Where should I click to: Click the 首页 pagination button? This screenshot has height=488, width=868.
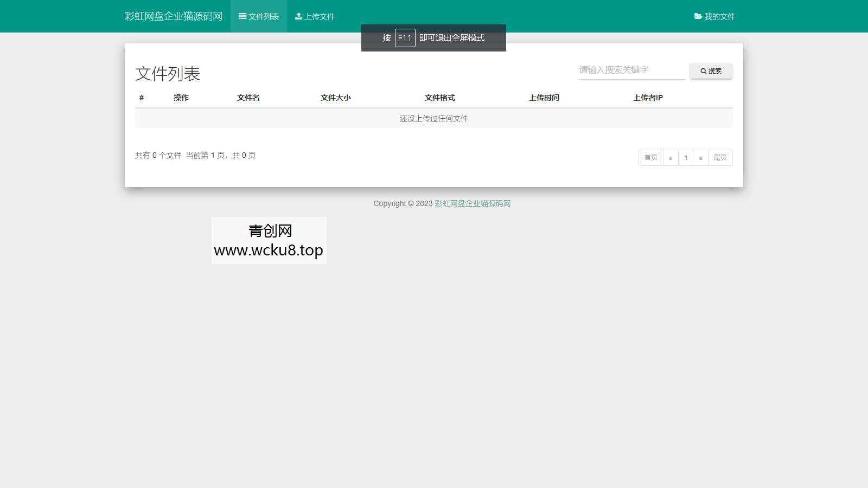650,157
